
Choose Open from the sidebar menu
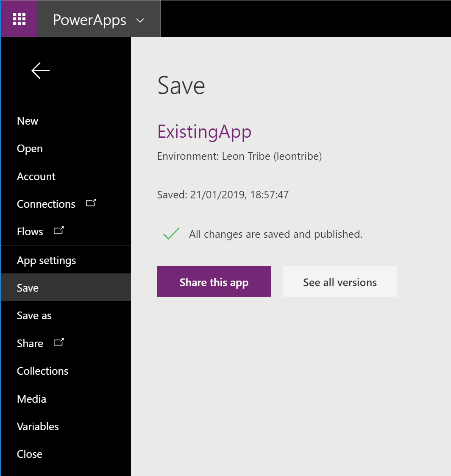(x=30, y=149)
